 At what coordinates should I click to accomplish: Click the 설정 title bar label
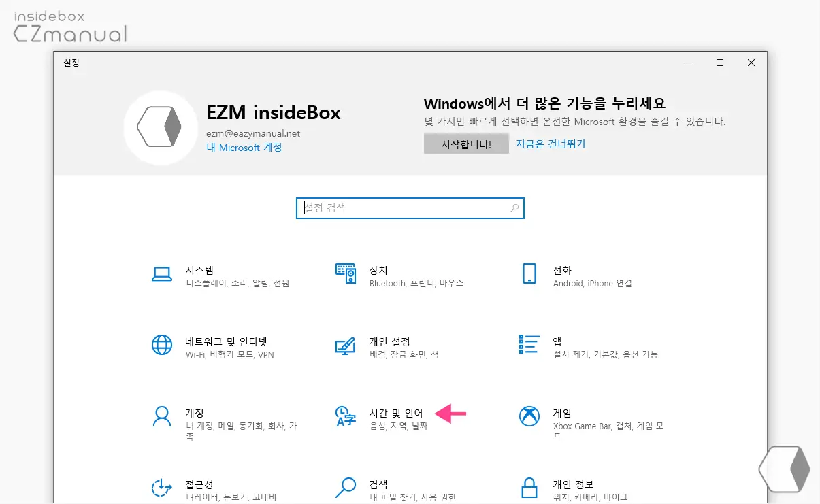coord(71,63)
